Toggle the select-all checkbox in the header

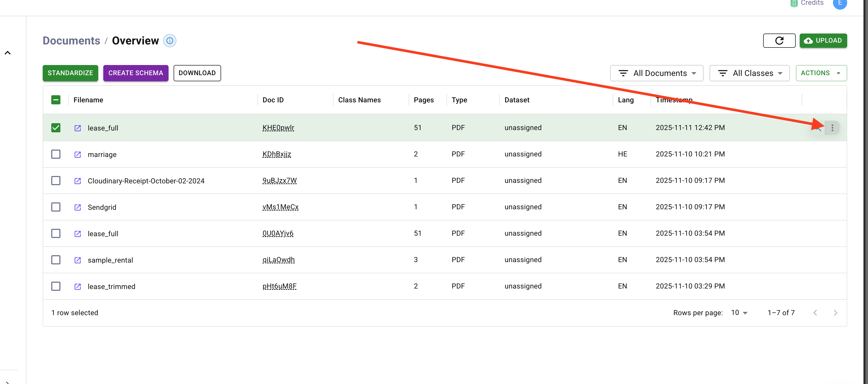click(x=56, y=100)
